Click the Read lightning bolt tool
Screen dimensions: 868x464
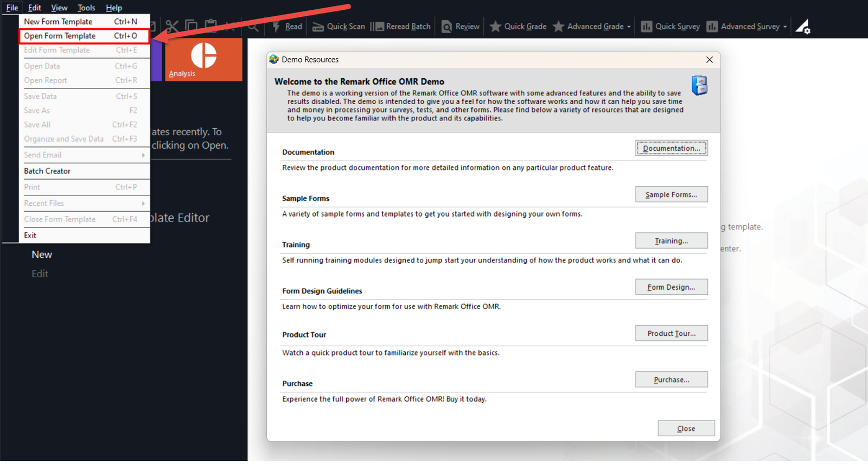(x=287, y=27)
